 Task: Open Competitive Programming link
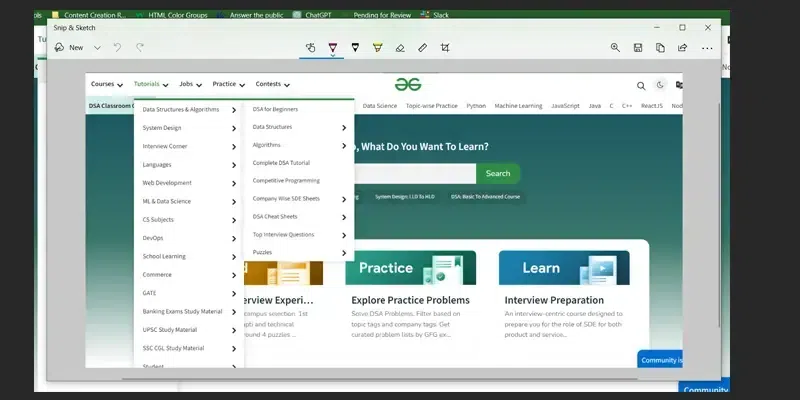coord(286,181)
